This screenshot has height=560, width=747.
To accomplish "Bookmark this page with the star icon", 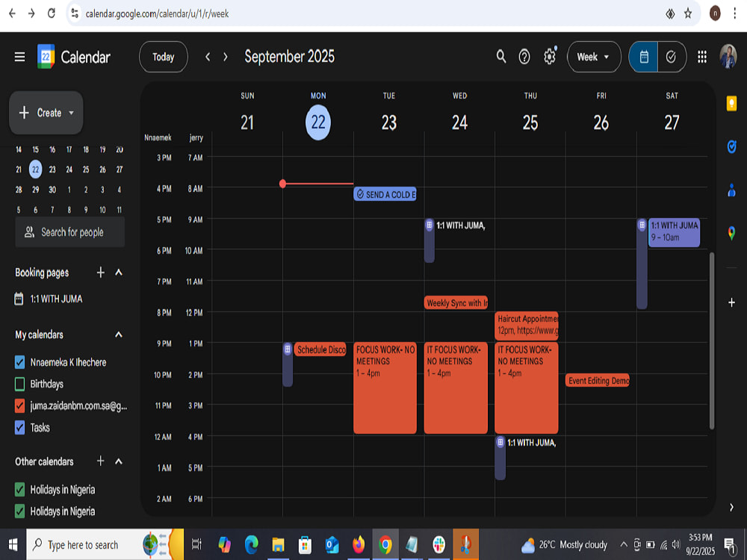I will tap(688, 13).
